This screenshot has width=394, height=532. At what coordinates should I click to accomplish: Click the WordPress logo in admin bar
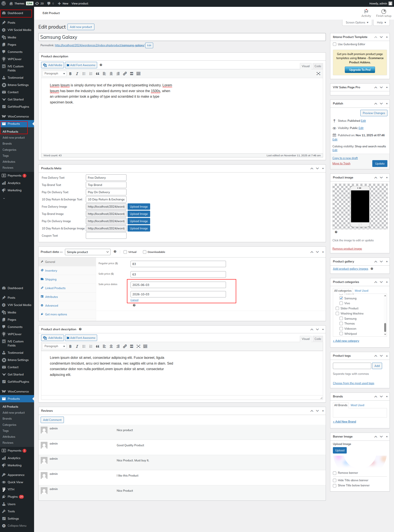click(x=4, y=3)
